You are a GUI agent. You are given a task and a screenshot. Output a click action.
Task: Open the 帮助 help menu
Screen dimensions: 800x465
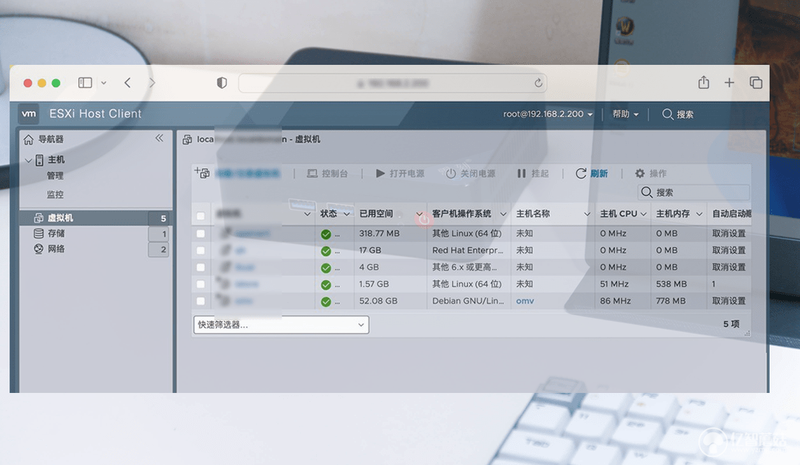(x=626, y=114)
